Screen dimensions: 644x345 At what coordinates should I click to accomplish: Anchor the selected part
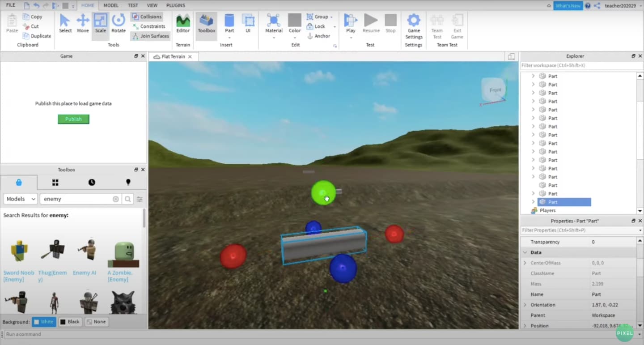coord(318,36)
